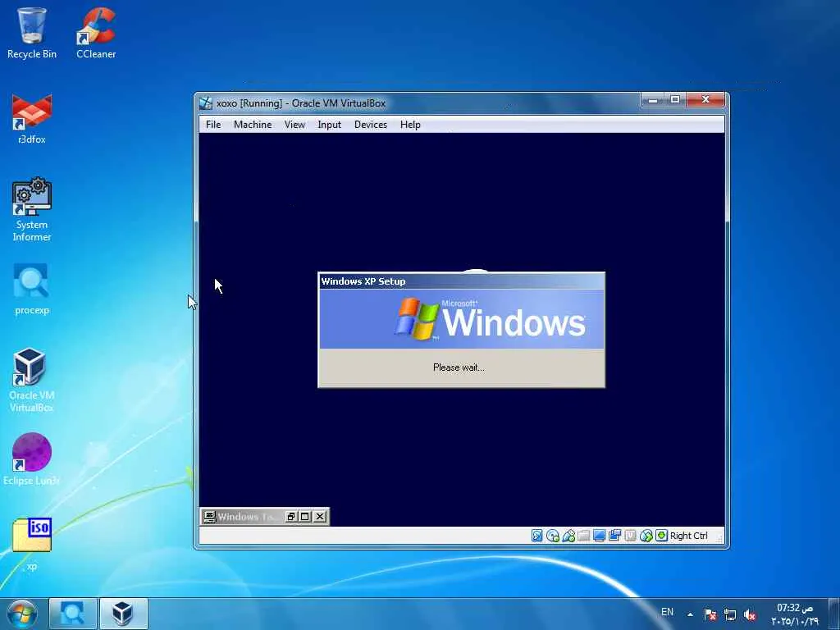Select the Eclipse Lun3r desktop shortcut
The image size is (840, 630).
coord(32,459)
